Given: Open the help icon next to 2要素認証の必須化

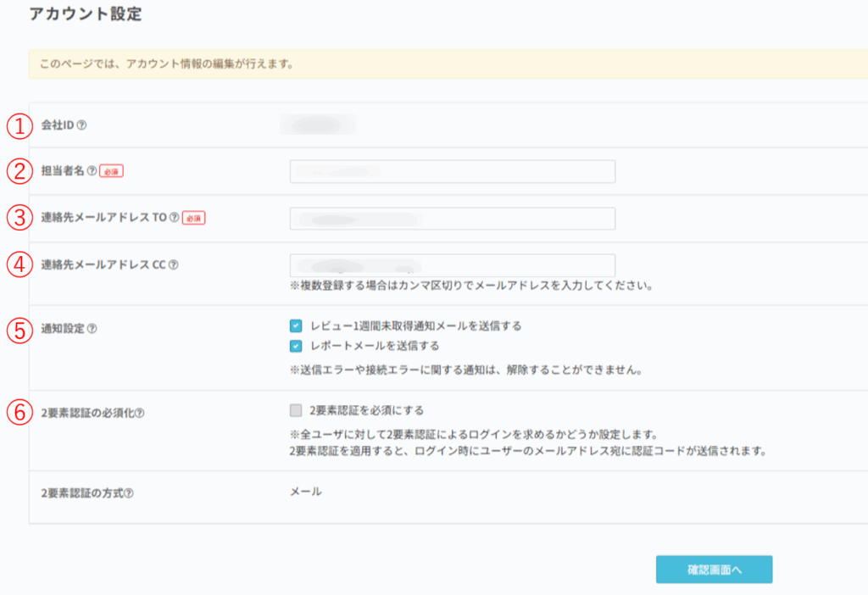Looking at the screenshot, I should [139, 414].
